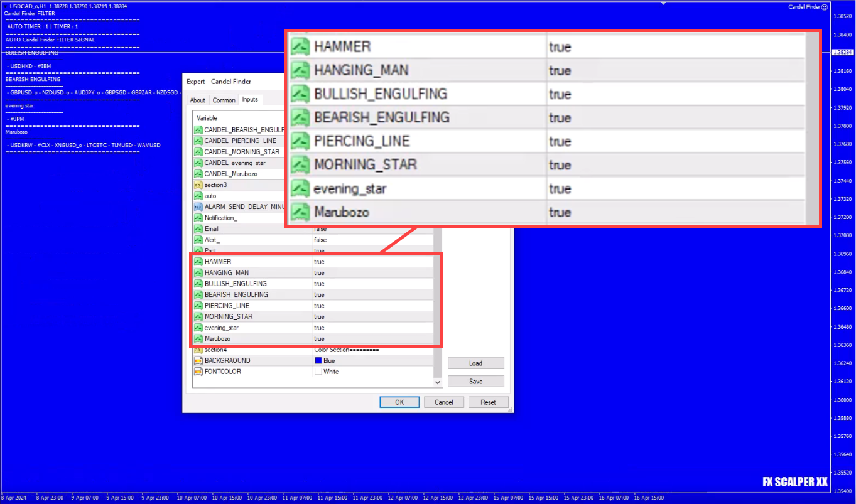Screen dimensions: 856x504
Task: Select the HANGING_MAN true value in the dialog
Action: (319, 272)
